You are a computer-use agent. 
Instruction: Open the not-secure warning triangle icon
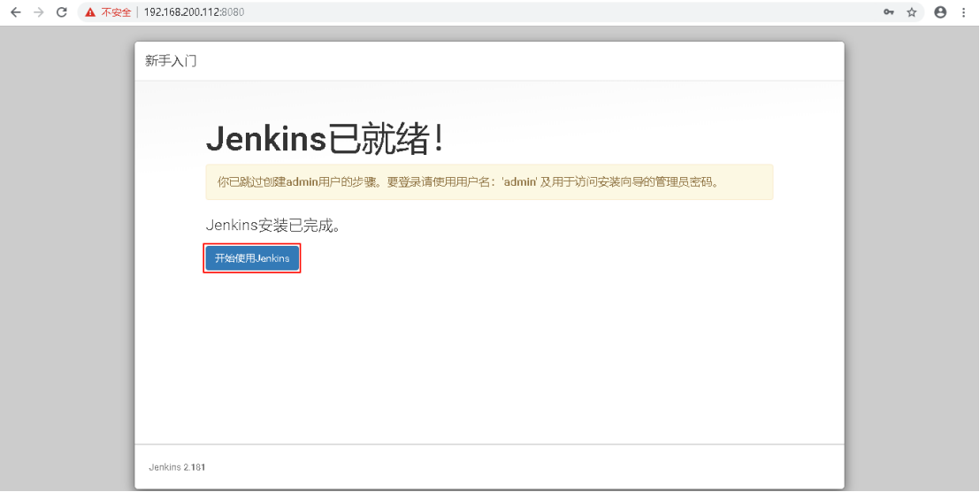(90, 12)
